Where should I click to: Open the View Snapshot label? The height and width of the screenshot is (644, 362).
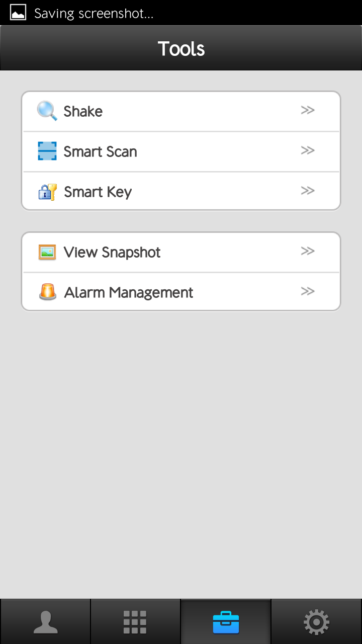[x=112, y=252]
